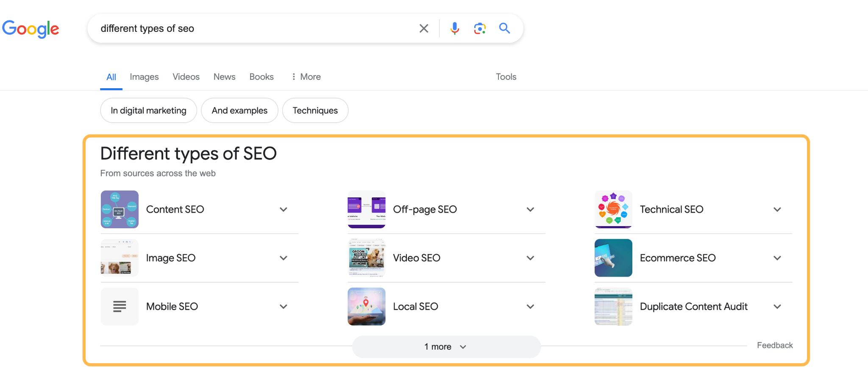Click the 'Video SEO' label

pos(417,258)
